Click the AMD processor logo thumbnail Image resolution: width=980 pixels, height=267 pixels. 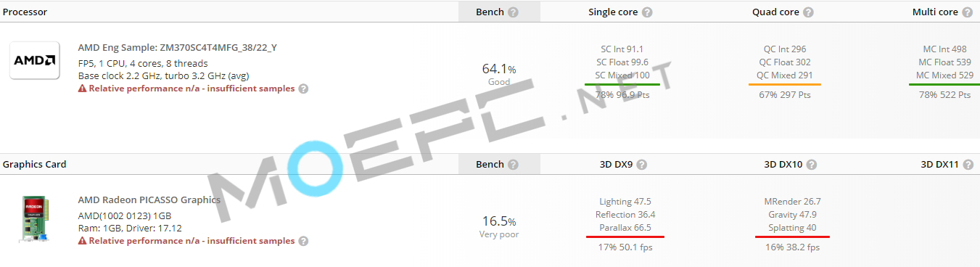click(34, 61)
